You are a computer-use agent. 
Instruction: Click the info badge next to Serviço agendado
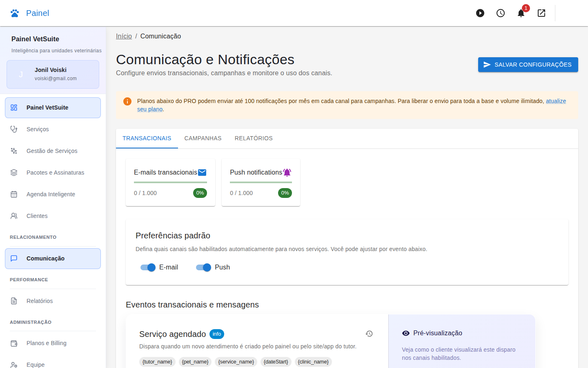click(217, 334)
